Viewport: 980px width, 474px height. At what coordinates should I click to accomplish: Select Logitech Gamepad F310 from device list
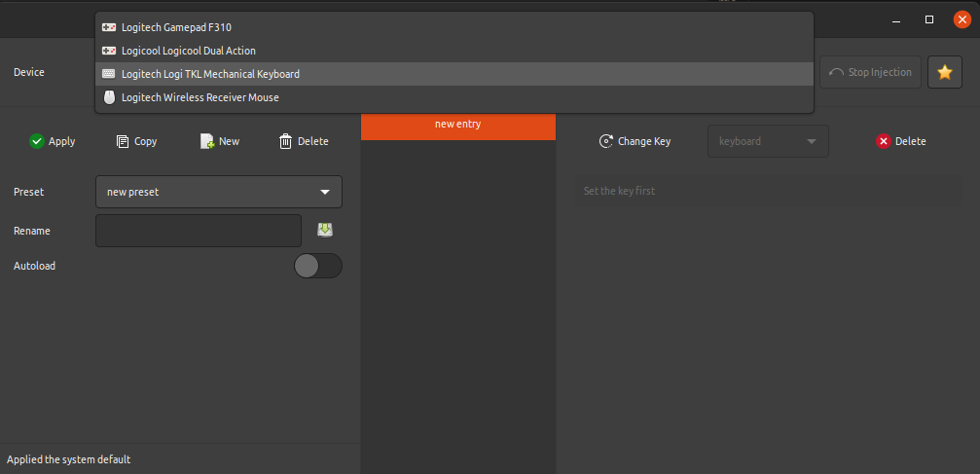click(x=454, y=27)
